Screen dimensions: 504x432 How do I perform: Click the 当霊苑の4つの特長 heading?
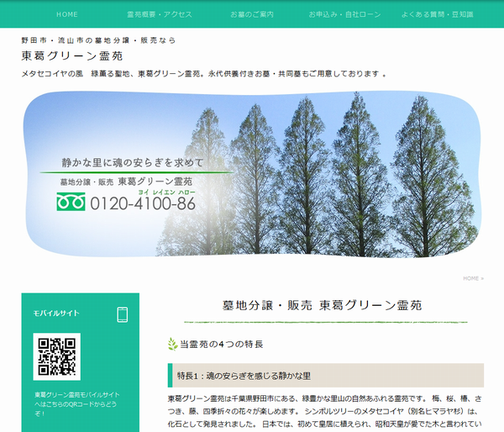222,345
